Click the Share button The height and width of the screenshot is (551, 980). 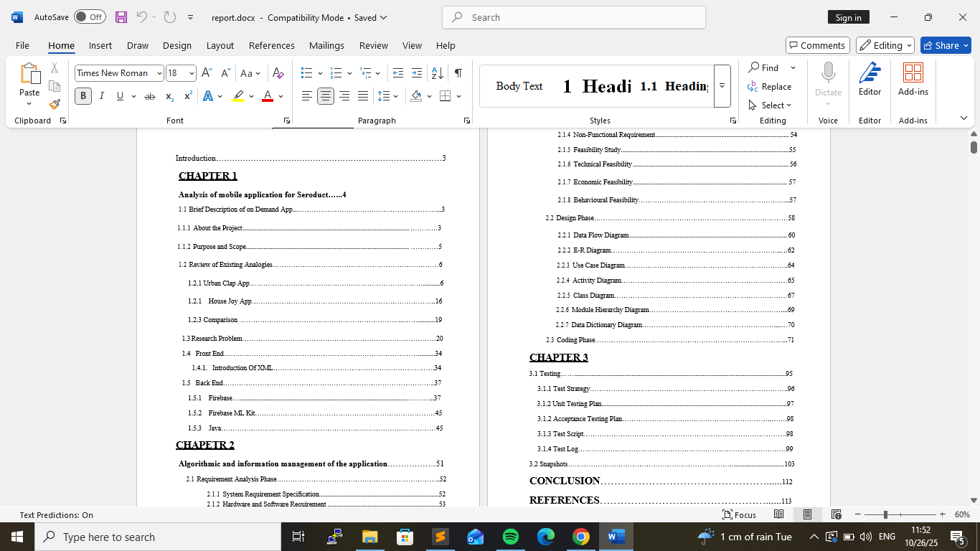[x=945, y=45]
